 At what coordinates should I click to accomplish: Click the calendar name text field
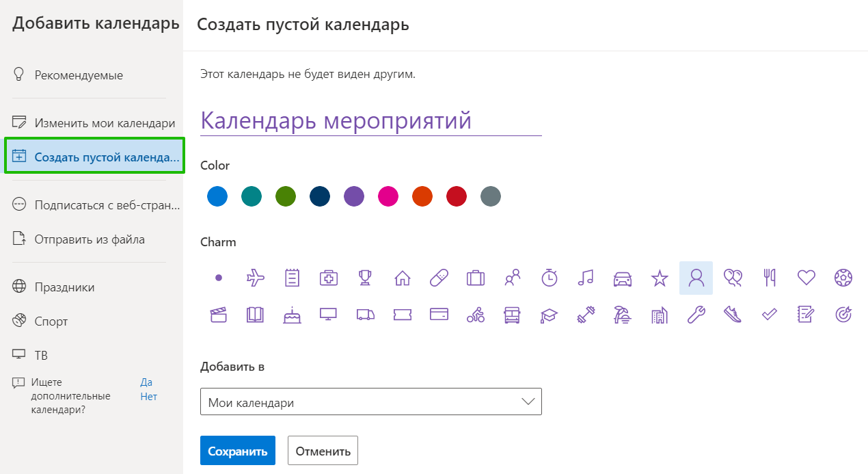[x=370, y=121]
